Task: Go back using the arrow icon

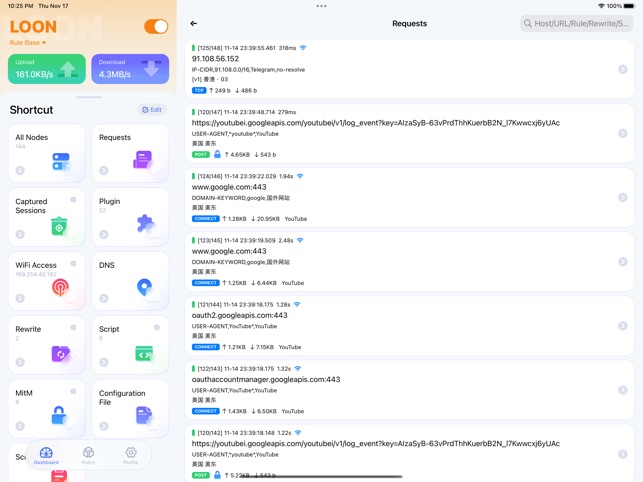Action: tap(194, 23)
